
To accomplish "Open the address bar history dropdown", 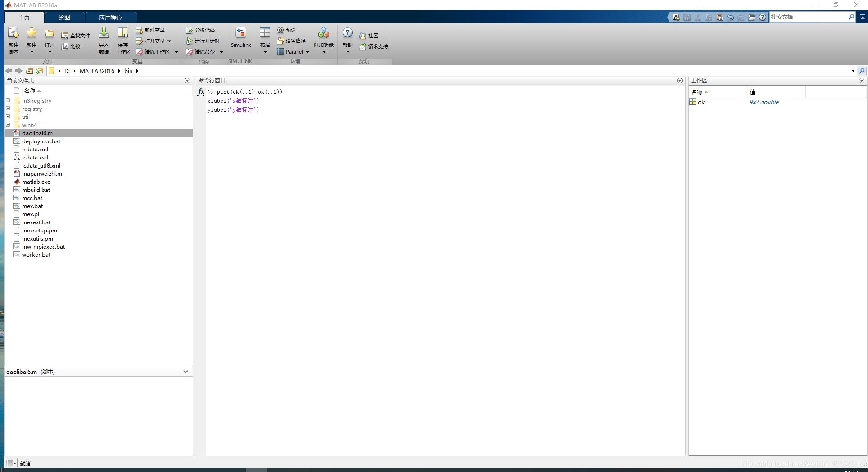I will click(x=853, y=71).
